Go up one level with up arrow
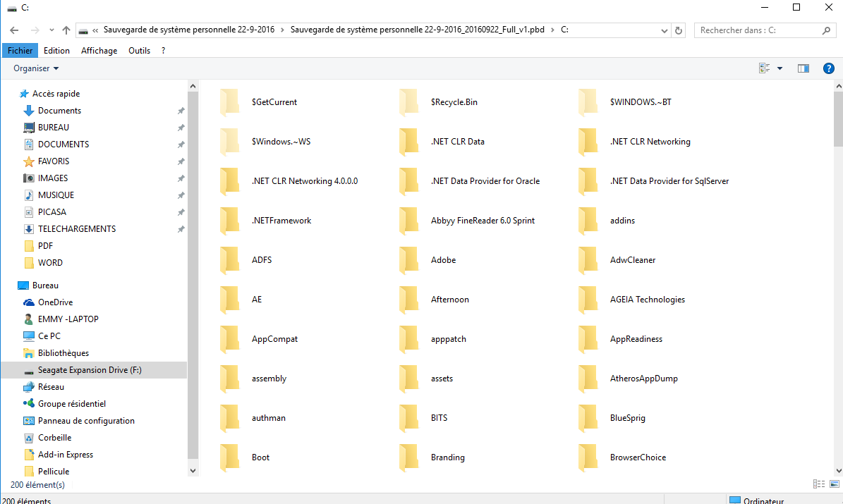The height and width of the screenshot is (504, 843). (66, 30)
